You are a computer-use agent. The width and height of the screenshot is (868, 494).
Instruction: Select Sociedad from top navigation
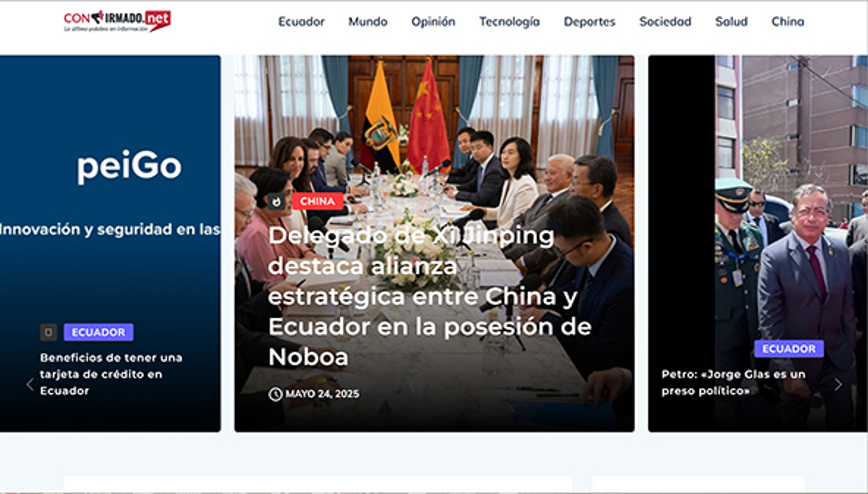(665, 22)
